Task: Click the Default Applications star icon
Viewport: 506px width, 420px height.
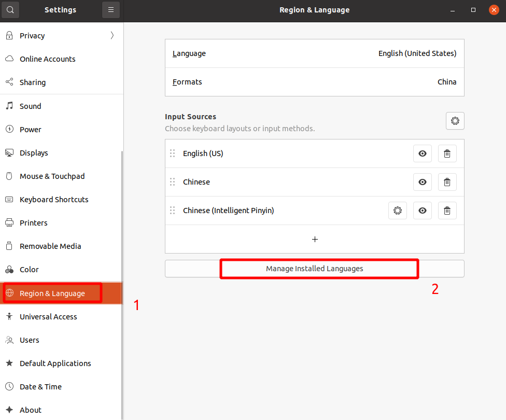Action: pyautogui.click(x=9, y=363)
